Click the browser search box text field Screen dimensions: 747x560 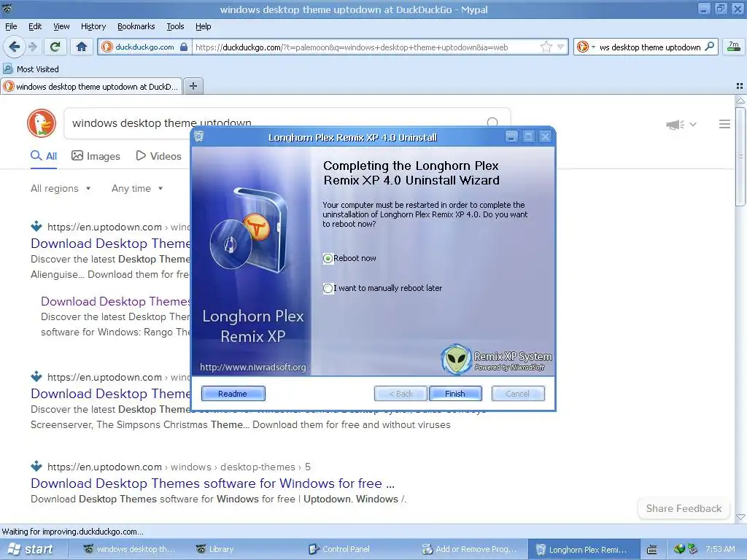coord(650,47)
